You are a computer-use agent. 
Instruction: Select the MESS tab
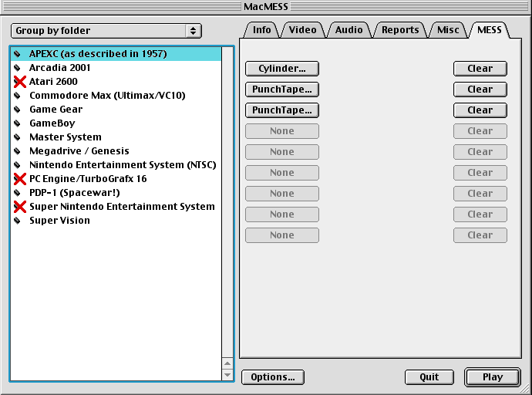(x=490, y=30)
